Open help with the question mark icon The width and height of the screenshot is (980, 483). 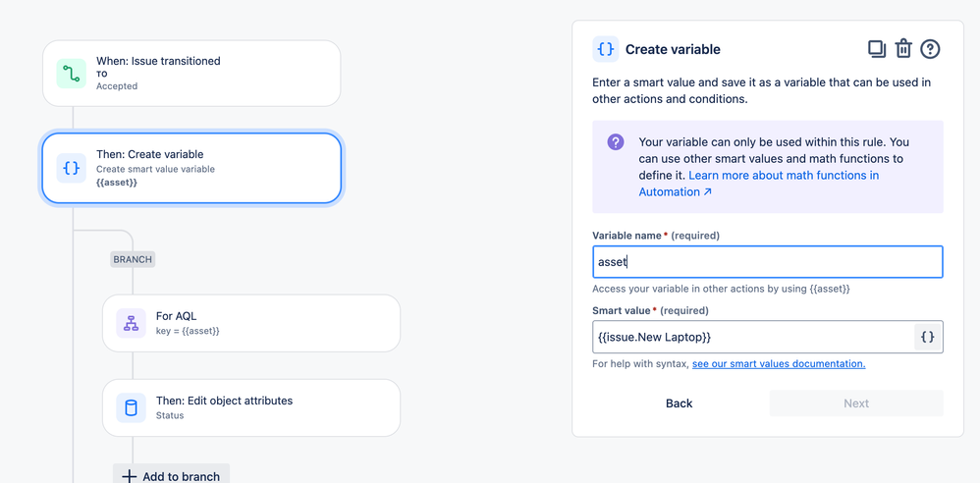[x=930, y=49]
